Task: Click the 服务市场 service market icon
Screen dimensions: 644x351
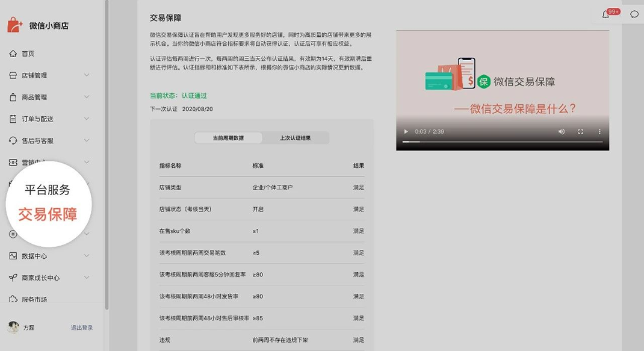Action: (x=13, y=299)
